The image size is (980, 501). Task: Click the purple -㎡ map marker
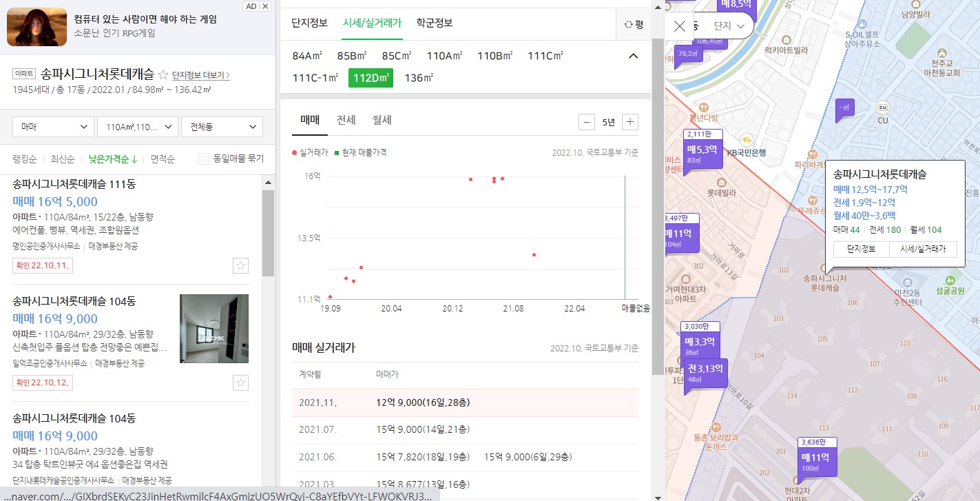[x=844, y=108]
